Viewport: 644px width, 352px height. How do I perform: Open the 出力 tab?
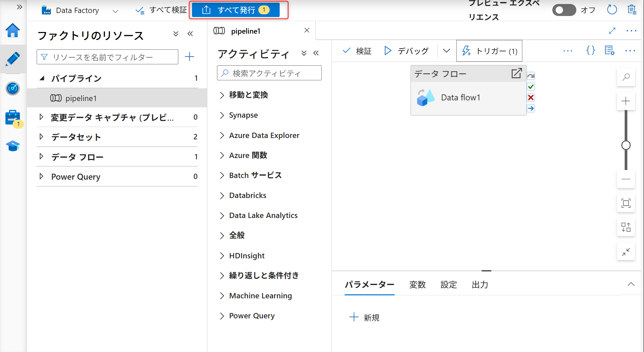480,285
